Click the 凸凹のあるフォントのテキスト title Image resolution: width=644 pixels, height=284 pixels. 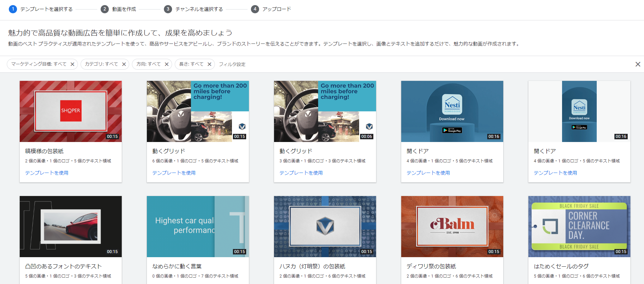pos(64,266)
